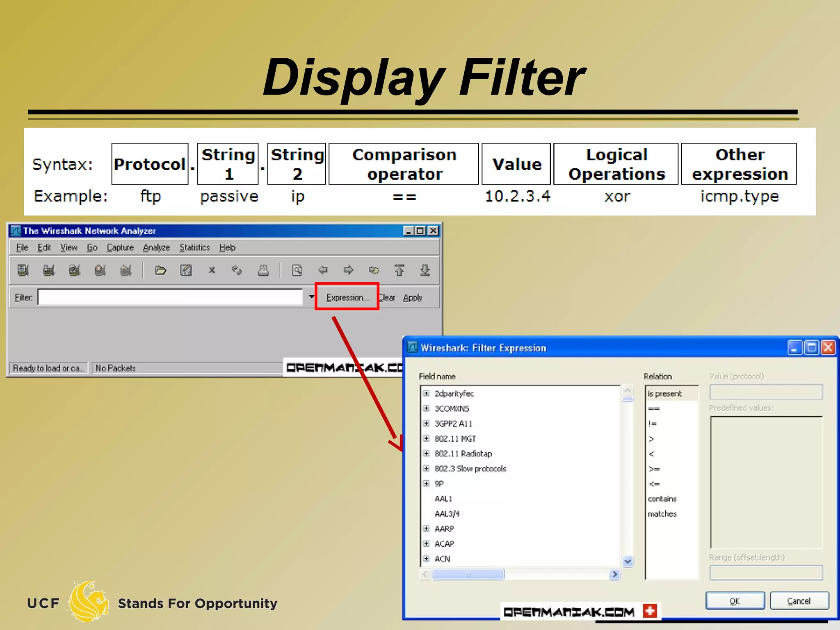The height and width of the screenshot is (630, 840).
Task: Go forward in packet history arrow
Action: [349, 270]
